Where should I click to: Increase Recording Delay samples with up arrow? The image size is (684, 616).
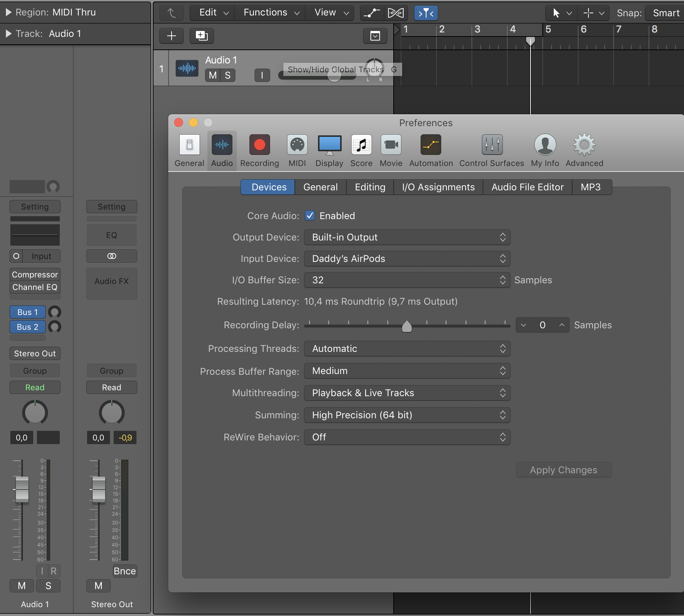(x=562, y=325)
